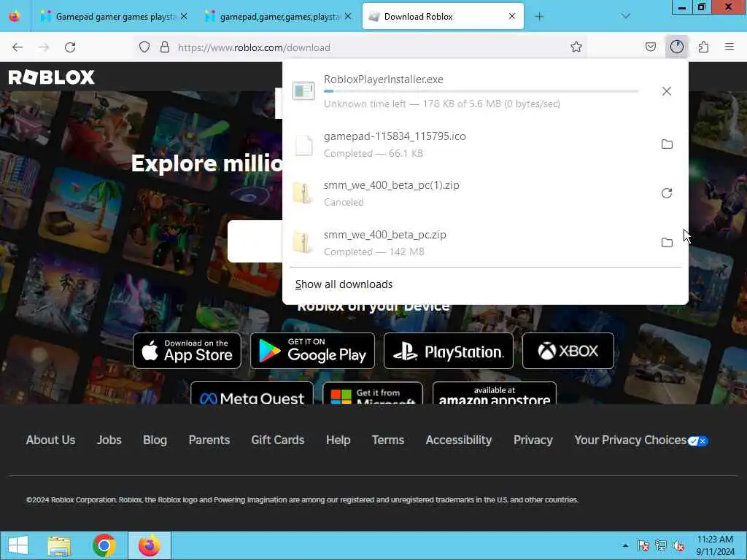747x560 pixels.
Task: Open the muted volume tray icon
Action: click(678, 545)
